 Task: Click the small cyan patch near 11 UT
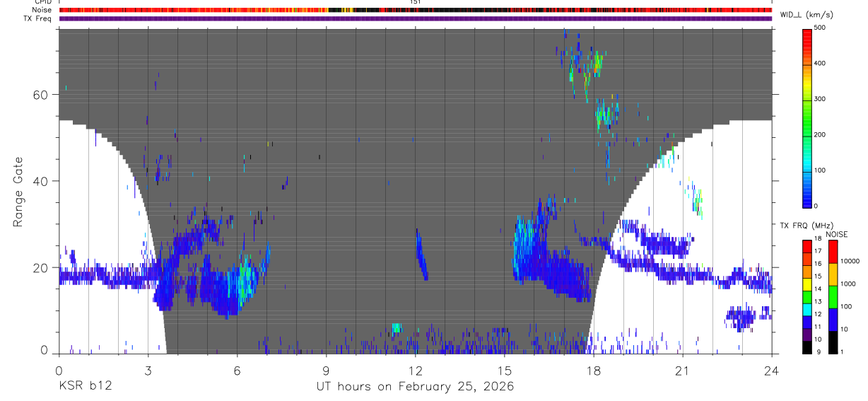click(397, 327)
